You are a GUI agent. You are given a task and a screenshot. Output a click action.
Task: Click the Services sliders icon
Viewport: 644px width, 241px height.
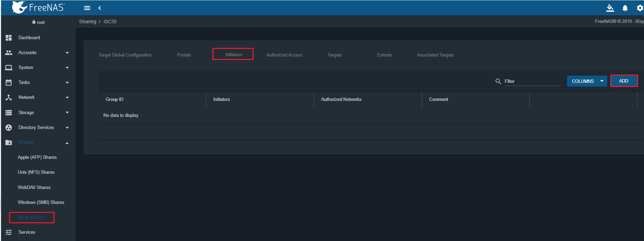[9, 232]
